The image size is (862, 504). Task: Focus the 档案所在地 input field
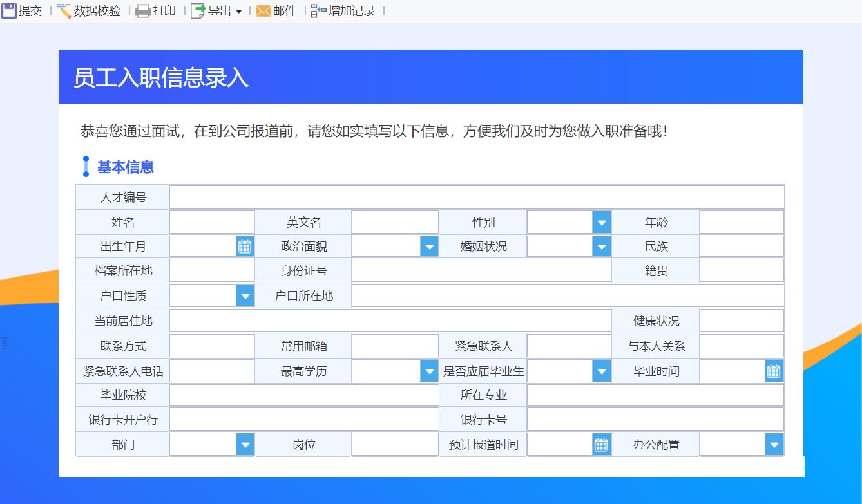(x=212, y=270)
